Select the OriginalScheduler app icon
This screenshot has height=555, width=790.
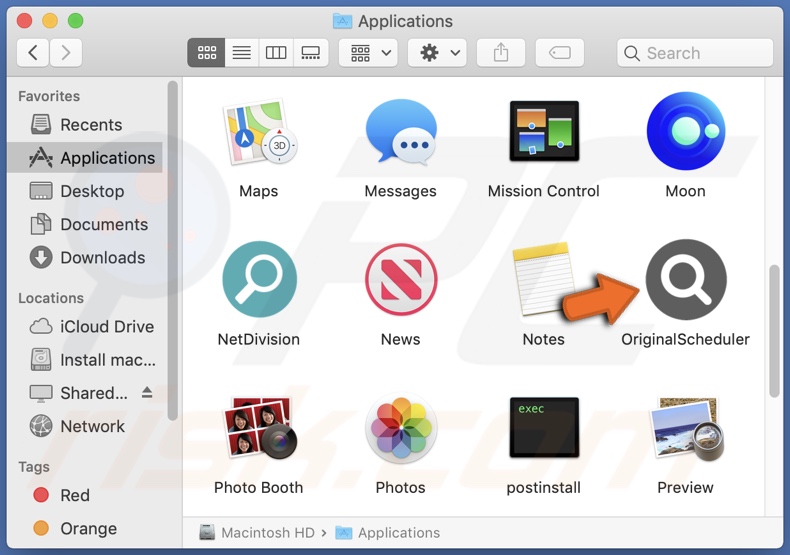pos(686,279)
